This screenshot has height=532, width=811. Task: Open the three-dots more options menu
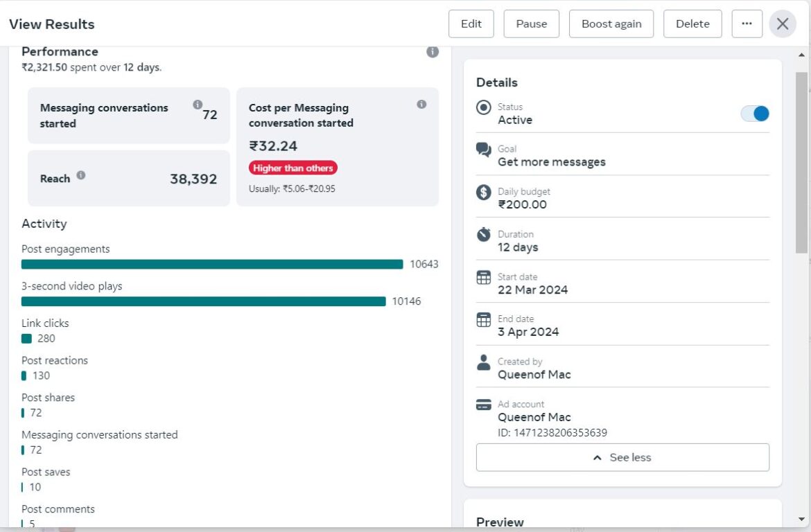coord(747,24)
